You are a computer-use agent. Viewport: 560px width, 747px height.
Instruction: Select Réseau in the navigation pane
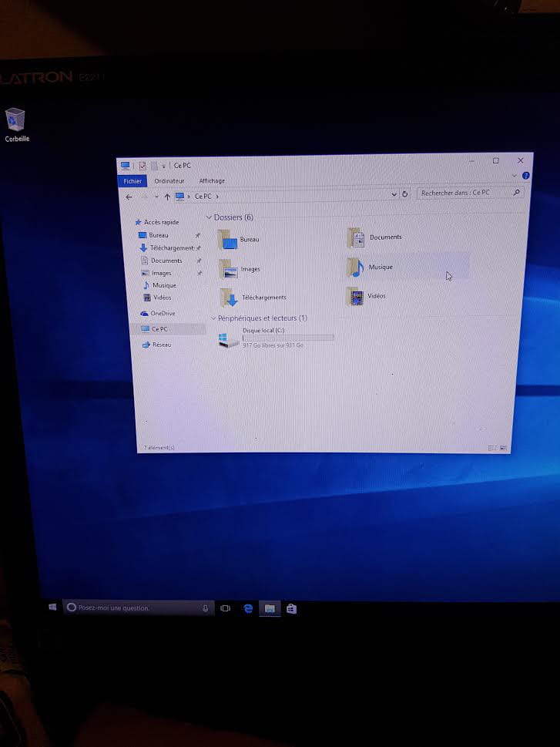156,345
